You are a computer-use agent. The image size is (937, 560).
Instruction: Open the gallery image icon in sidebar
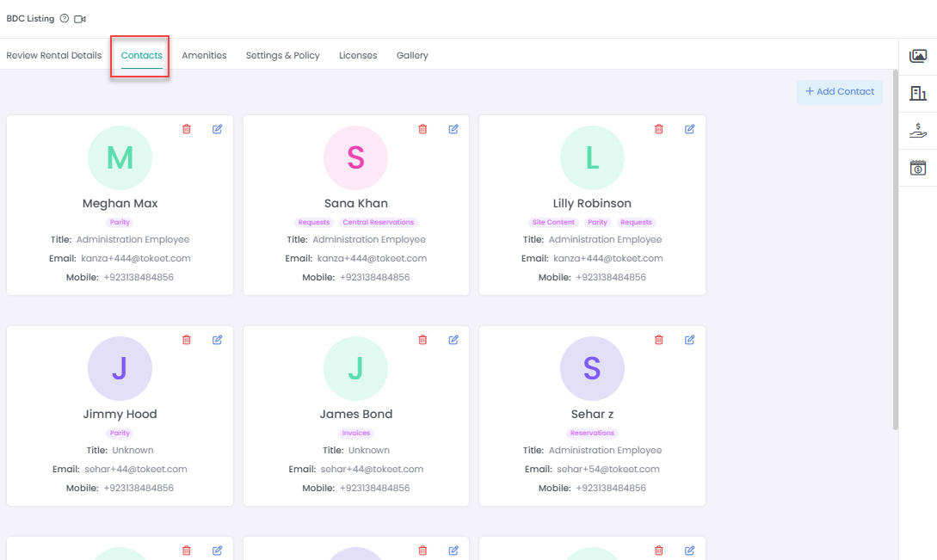pyautogui.click(x=918, y=56)
